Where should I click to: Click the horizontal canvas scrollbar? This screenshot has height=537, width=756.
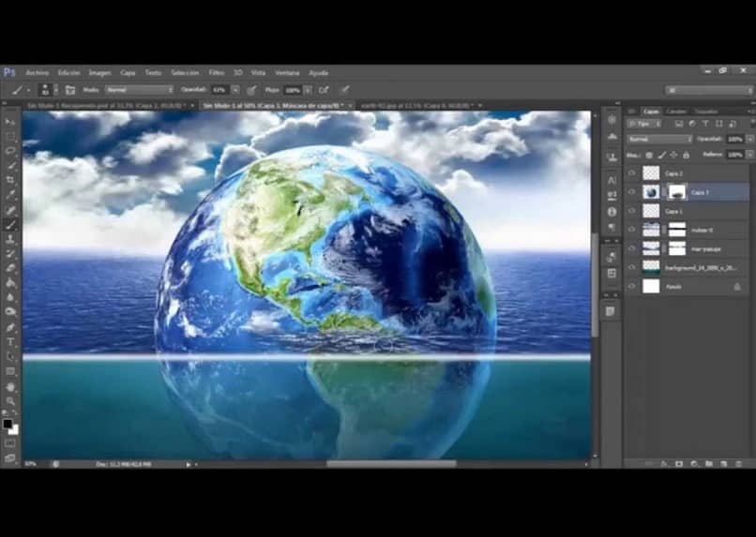coord(391,464)
